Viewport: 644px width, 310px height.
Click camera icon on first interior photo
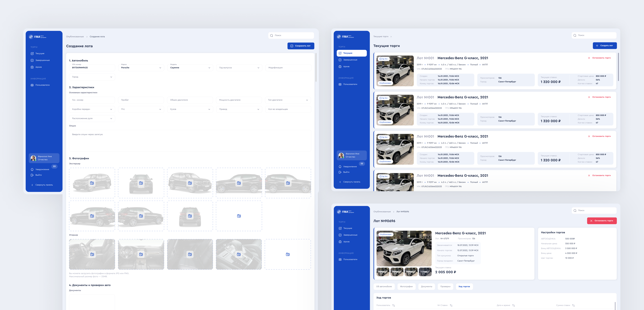pyautogui.click(x=92, y=254)
